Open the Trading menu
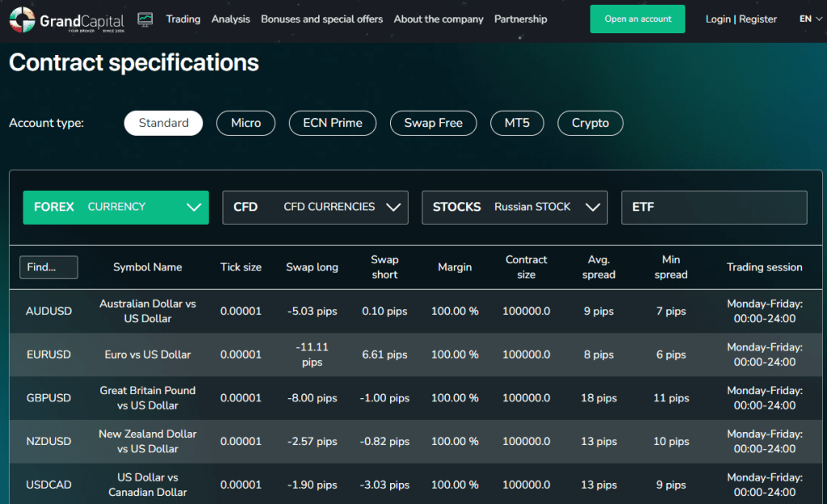Image resolution: width=827 pixels, height=504 pixels. point(183,19)
